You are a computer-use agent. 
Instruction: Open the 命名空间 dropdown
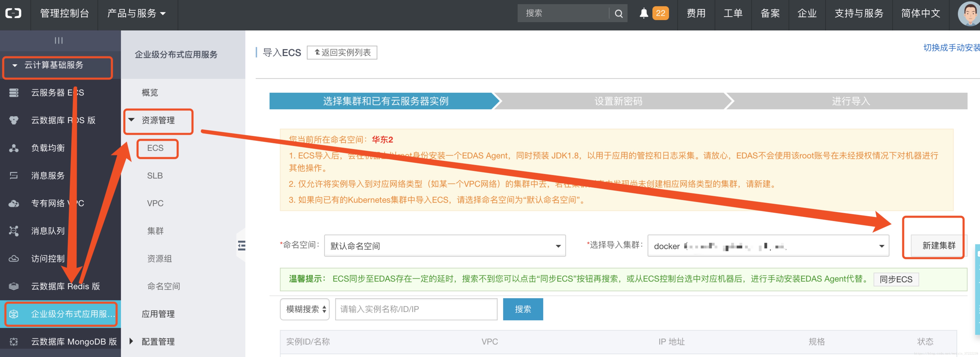(x=445, y=246)
